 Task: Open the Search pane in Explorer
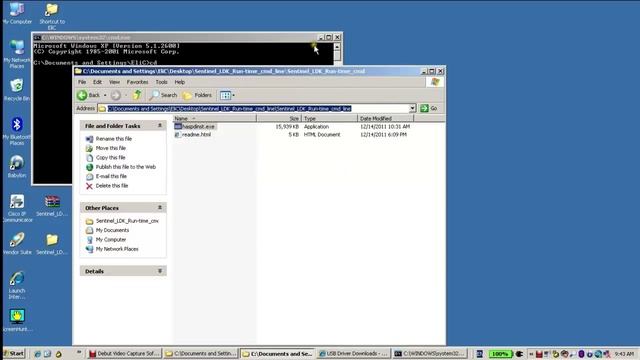point(163,95)
